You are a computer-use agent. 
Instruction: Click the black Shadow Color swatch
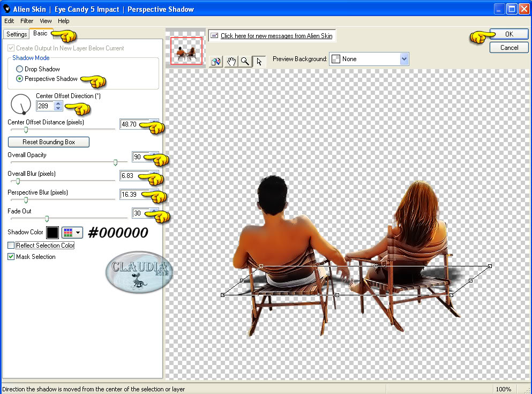tap(53, 233)
